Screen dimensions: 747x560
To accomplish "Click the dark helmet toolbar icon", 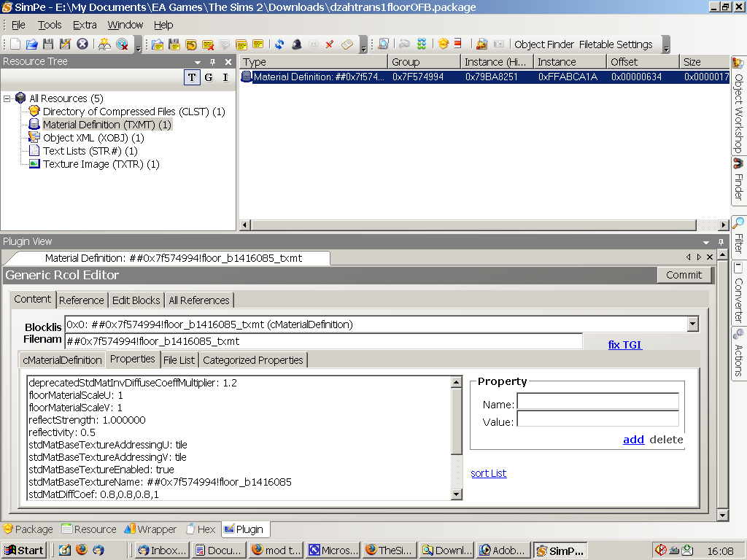I will pos(297,44).
